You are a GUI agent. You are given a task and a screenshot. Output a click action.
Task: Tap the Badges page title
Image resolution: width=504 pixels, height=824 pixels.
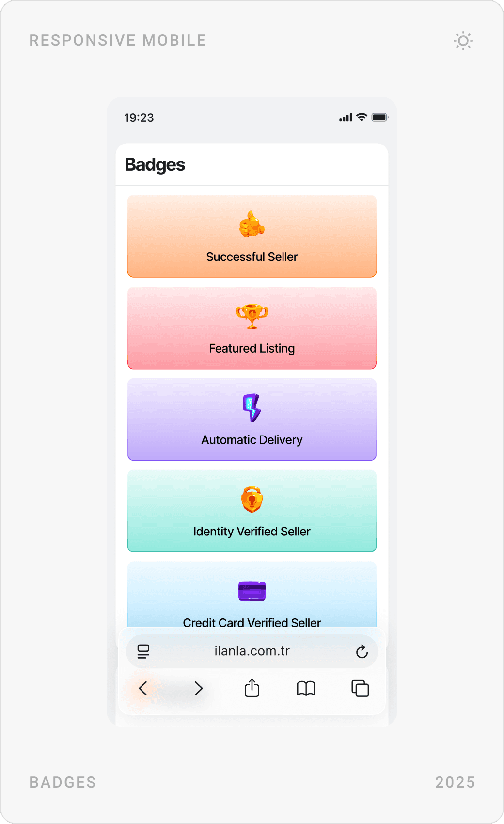pyautogui.click(x=155, y=164)
